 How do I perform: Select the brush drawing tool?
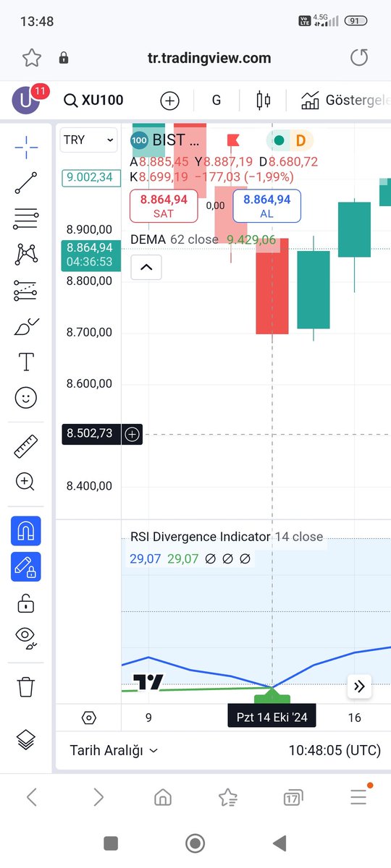[x=26, y=327]
